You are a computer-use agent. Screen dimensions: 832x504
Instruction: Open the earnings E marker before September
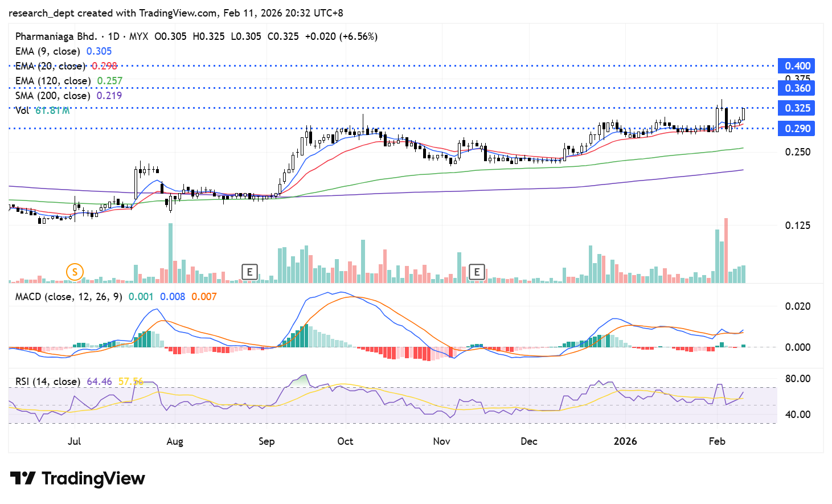click(249, 272)
